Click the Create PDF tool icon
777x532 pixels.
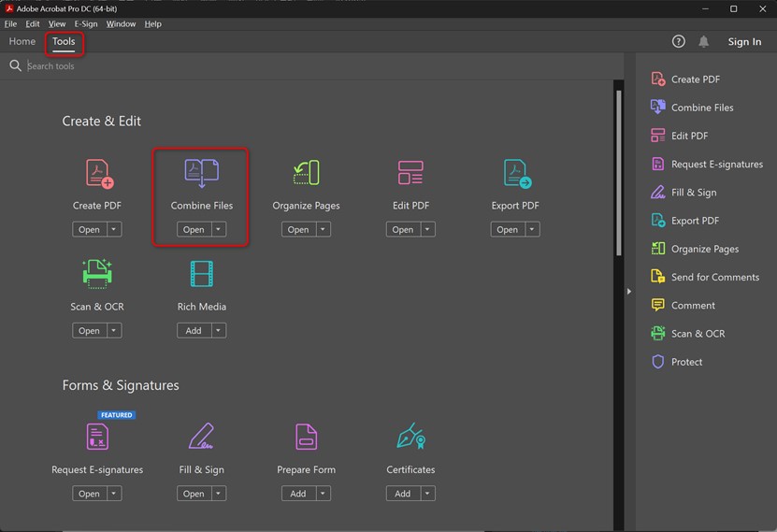click(x=100, y=173)
